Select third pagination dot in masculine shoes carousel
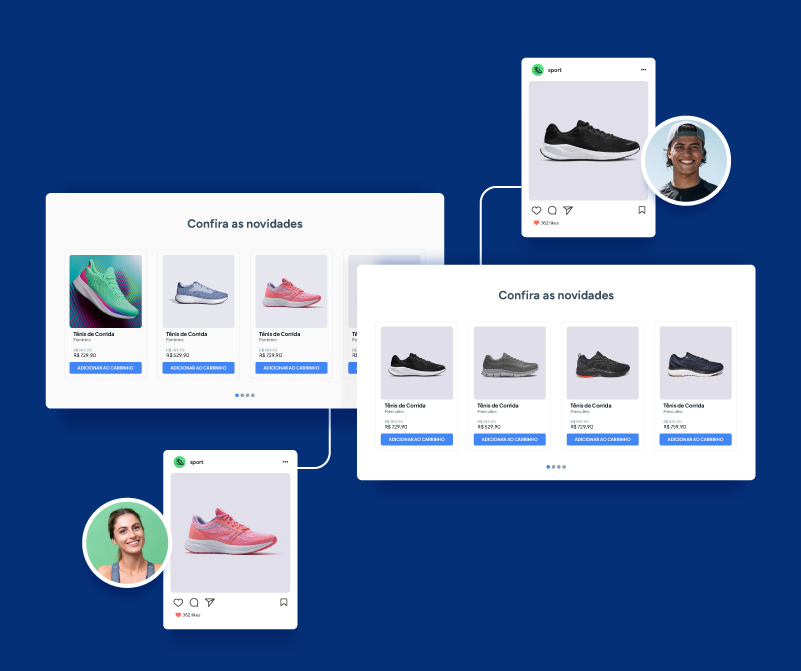Screen dimensions: 801x671 click(559, 467)
